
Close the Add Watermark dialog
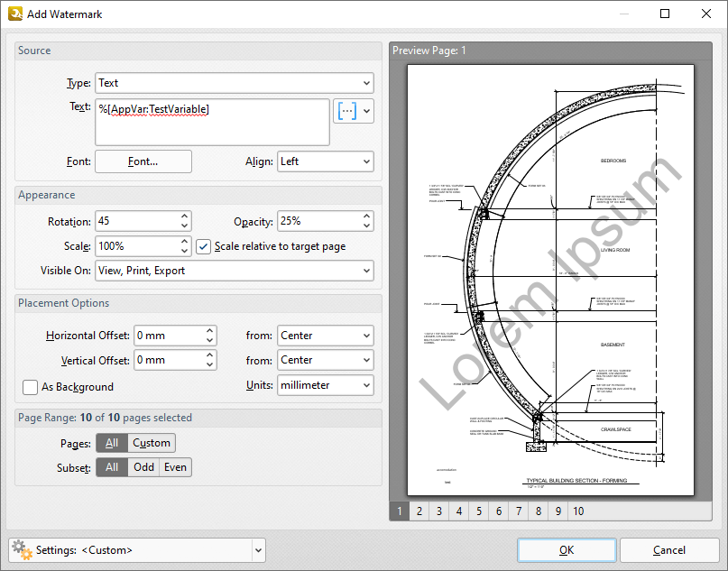[706, 14]
